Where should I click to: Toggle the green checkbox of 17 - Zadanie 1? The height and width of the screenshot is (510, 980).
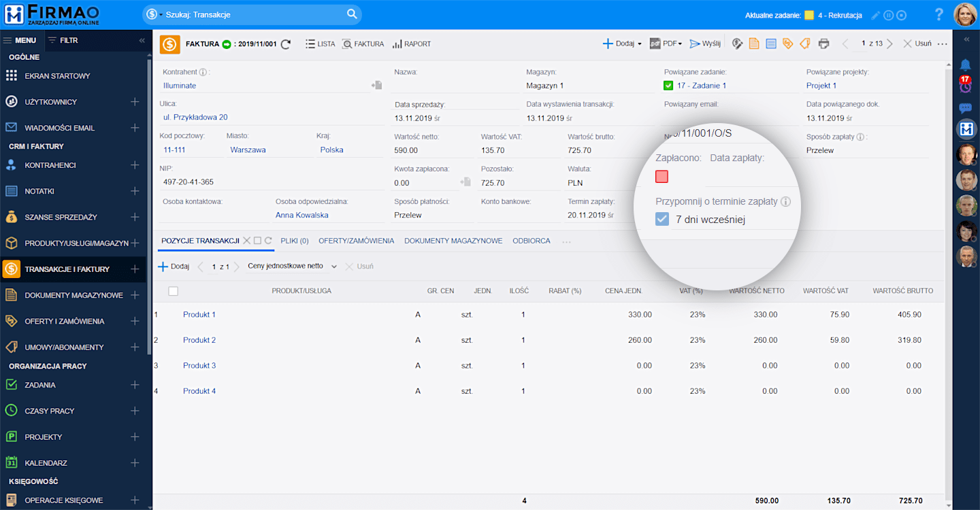pyautogui.click(x=668, y=86)
